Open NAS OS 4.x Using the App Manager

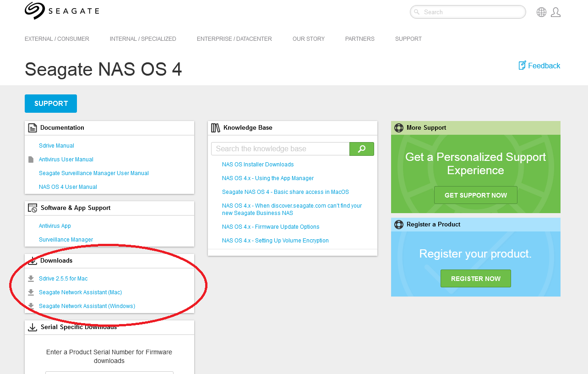tap(268, 178)
